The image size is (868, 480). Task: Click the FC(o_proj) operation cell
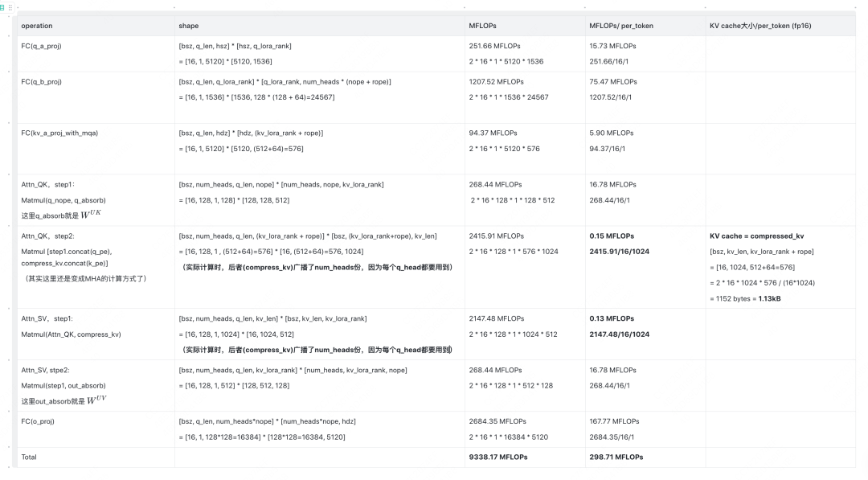96,429
